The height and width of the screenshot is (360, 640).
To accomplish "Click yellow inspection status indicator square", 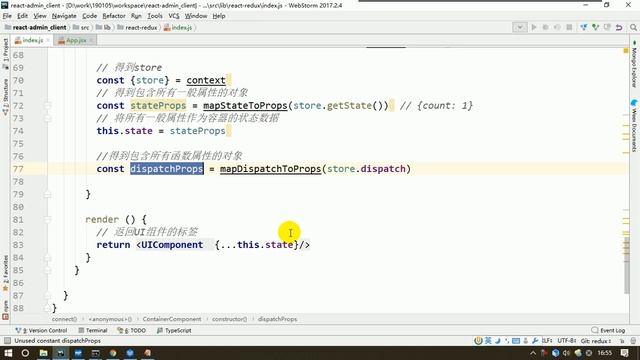I will click(x=626, y=51).
